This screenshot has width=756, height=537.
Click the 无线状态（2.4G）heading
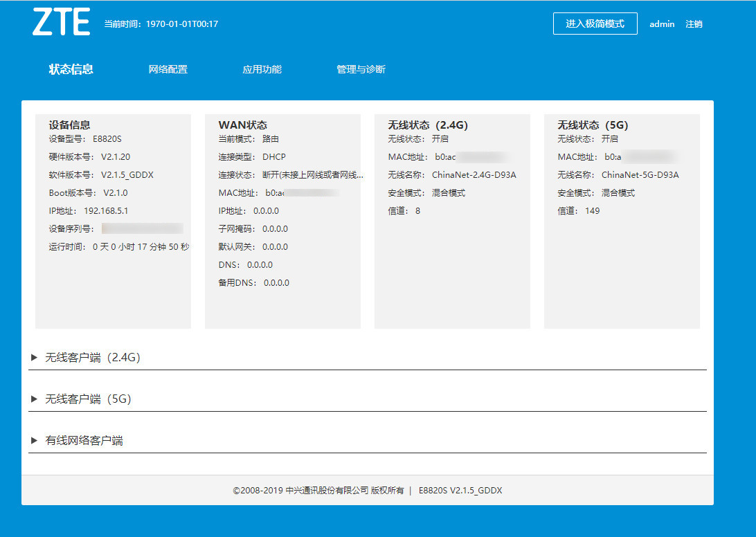428,125
